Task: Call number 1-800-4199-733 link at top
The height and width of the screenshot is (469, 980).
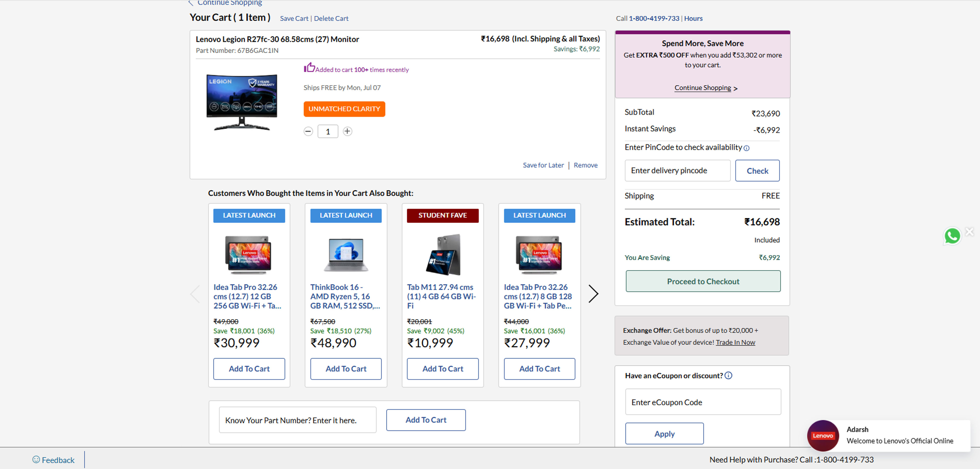Action: (654, 18)
